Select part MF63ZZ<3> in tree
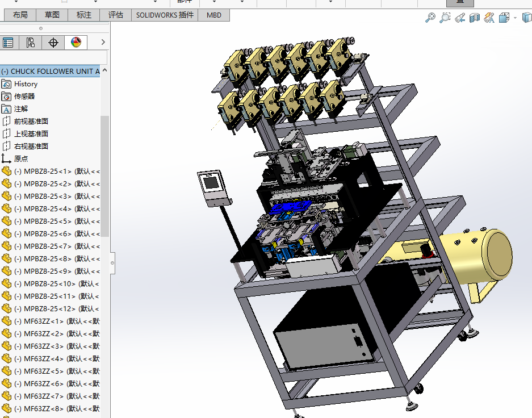Screen dimensions: 532x418 click(50, 346)
